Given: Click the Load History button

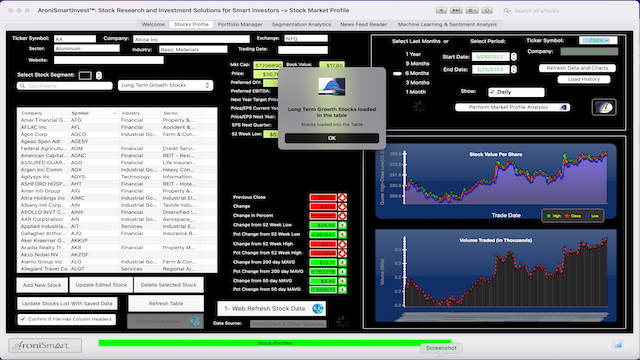Looking at the screenshot, I should tap(584, 79).
